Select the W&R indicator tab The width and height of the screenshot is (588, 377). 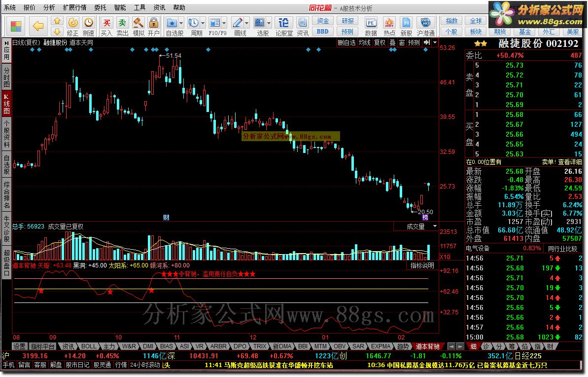[x=129, y=346]
